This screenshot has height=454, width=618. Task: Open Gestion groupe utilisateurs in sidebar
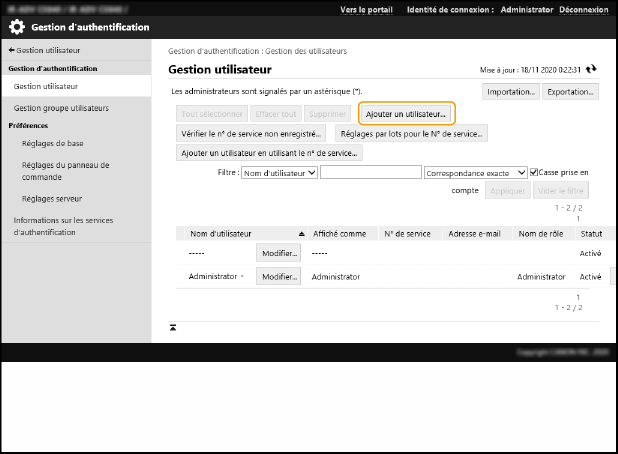coord(61,107)
